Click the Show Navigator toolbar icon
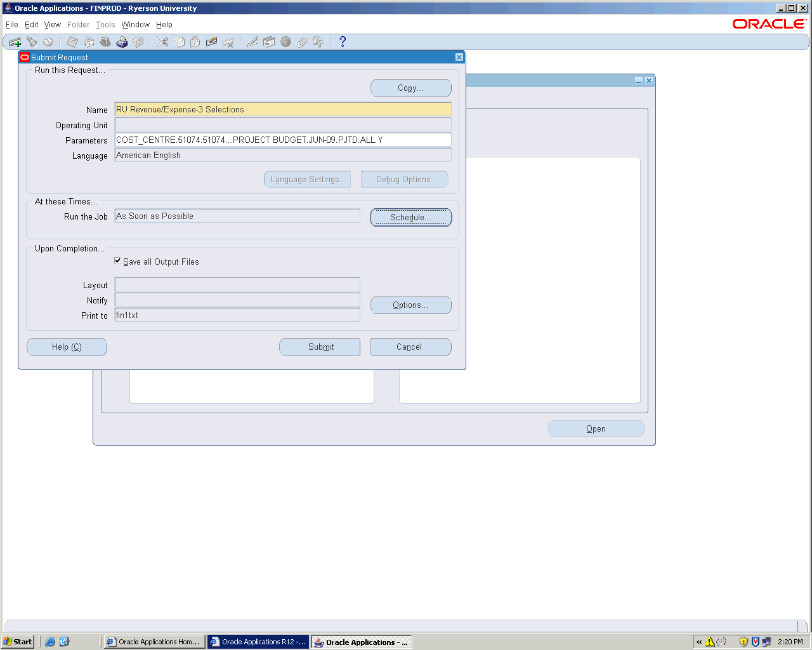Image resolution: width=812 pixels, height=650 pixels. pyautogui.click(x=48, y=42)
